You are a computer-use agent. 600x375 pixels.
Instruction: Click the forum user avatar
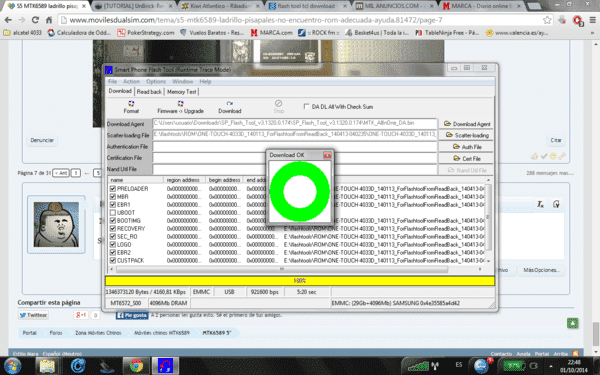[56, 224]
